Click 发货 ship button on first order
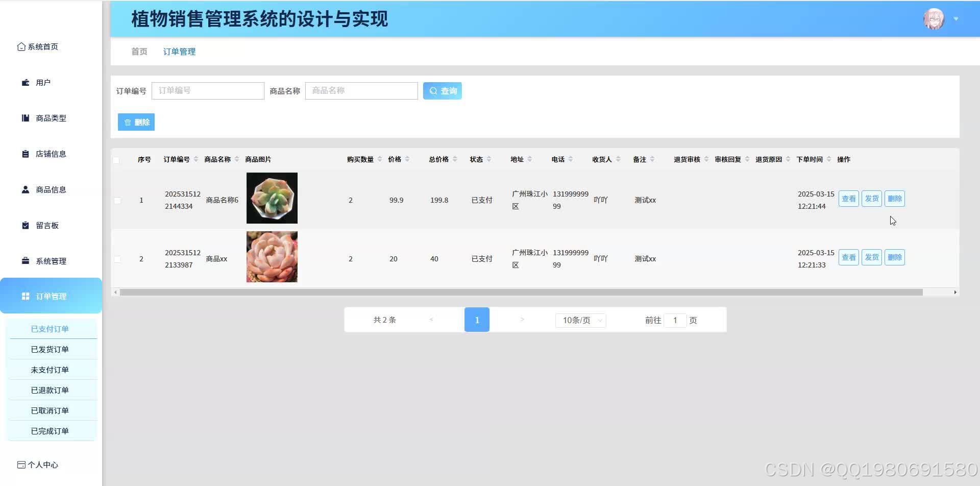The image size is (980, 486). coord(871,199)
